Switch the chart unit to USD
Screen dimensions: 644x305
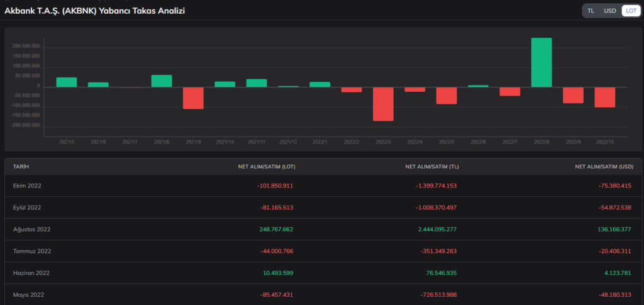(x=610, y=11)
